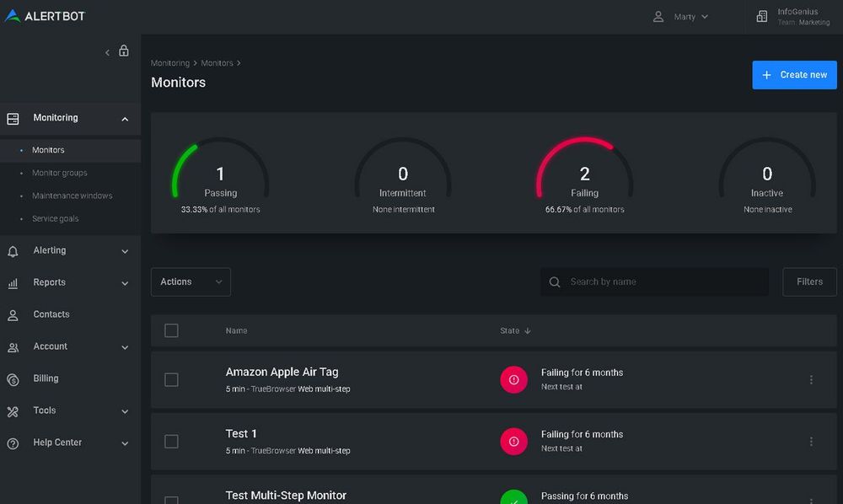
Task: Click the AlertBot logo
Action: point(45,16)
